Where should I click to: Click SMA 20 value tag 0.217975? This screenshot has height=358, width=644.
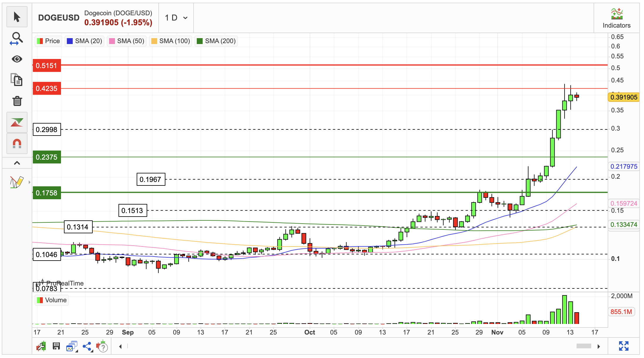pyautogui.click(x=624, y=166)
